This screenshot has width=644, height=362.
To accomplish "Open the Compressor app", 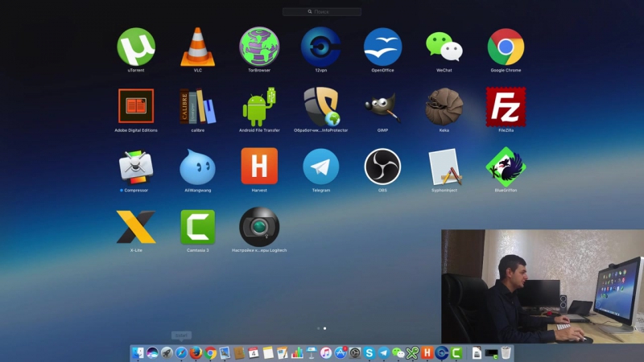I will tap(136, 167).
